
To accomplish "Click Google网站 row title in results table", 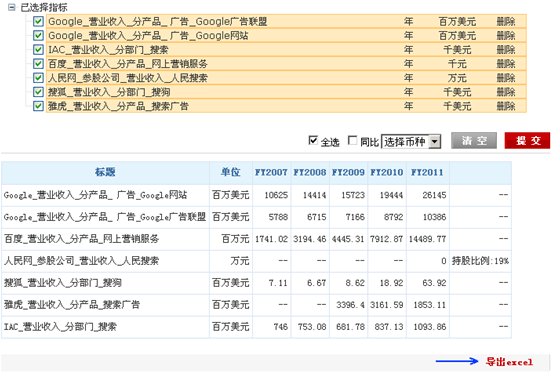I will pos(95,195).
